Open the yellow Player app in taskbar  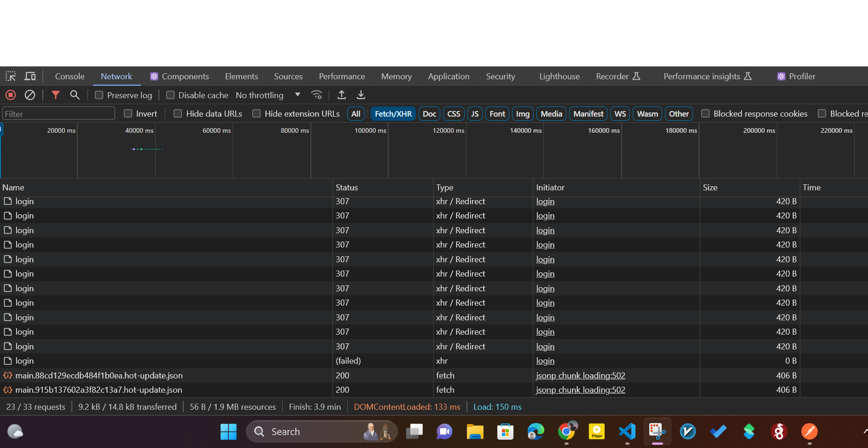(x=597, y=432)
